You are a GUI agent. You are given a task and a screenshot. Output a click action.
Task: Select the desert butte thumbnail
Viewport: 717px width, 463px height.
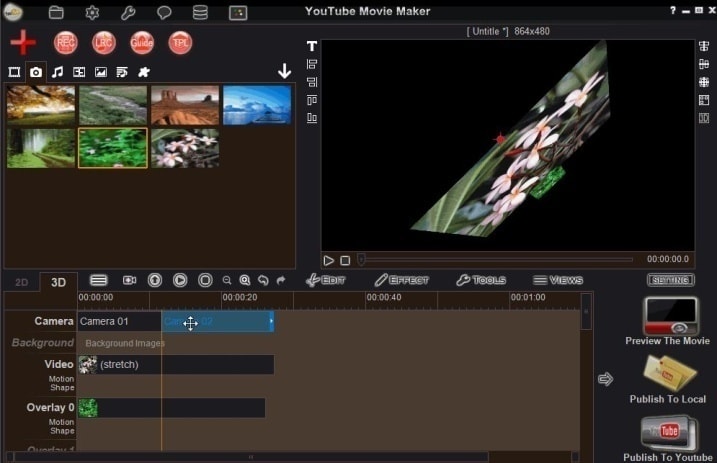pyautogui.click(x=185, y=105)
